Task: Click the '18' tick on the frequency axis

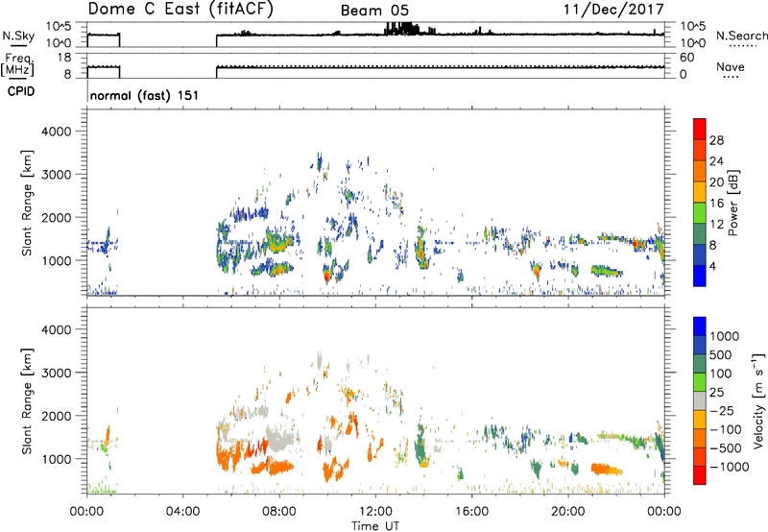Action: (64, 58)
